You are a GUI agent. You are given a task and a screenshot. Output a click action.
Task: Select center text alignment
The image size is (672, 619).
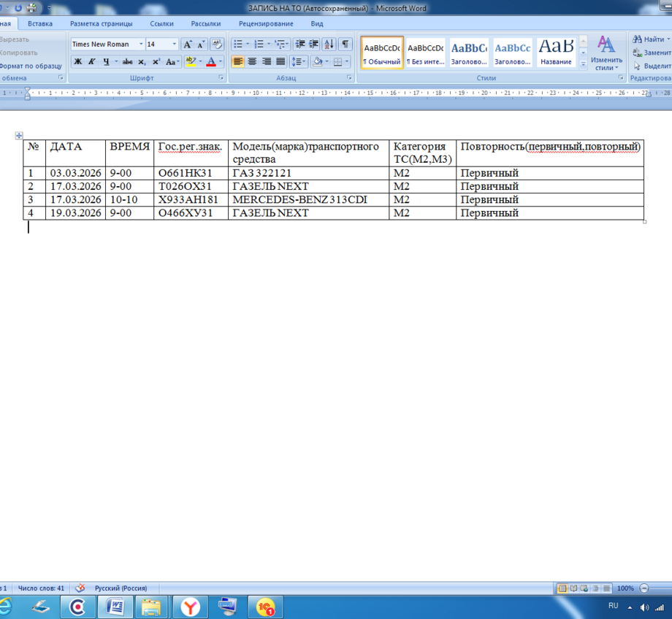coord(252,62)
